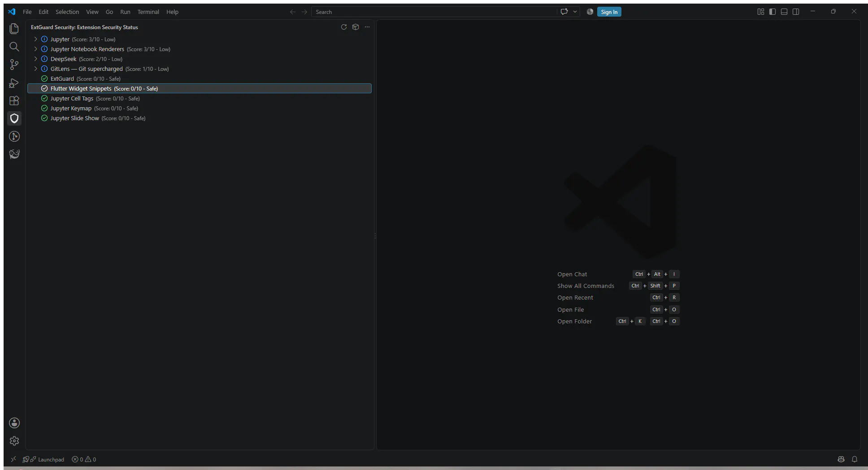This screenshot has height=470, width=868.
Task: Expand the Jupyter Notebook Renderers row
Action: tap(36, 49)
